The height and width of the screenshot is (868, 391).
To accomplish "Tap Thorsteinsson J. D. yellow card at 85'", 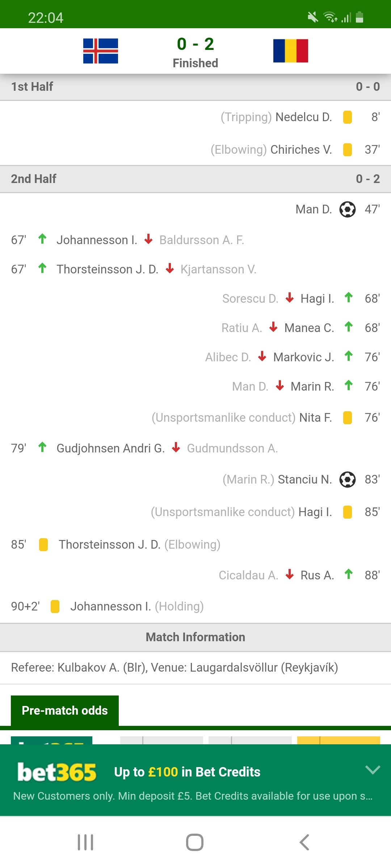I will pos(43,545).
